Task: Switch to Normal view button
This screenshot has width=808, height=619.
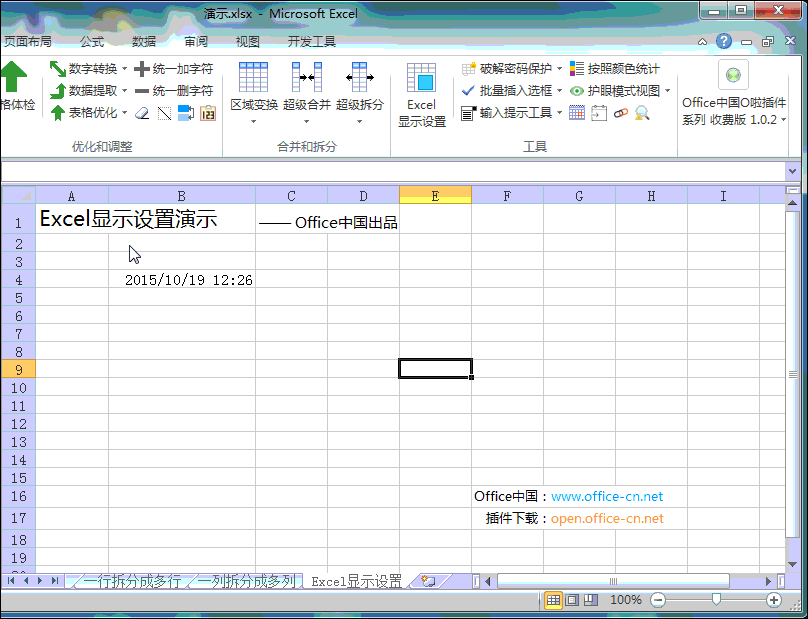Action: point(553,599)
